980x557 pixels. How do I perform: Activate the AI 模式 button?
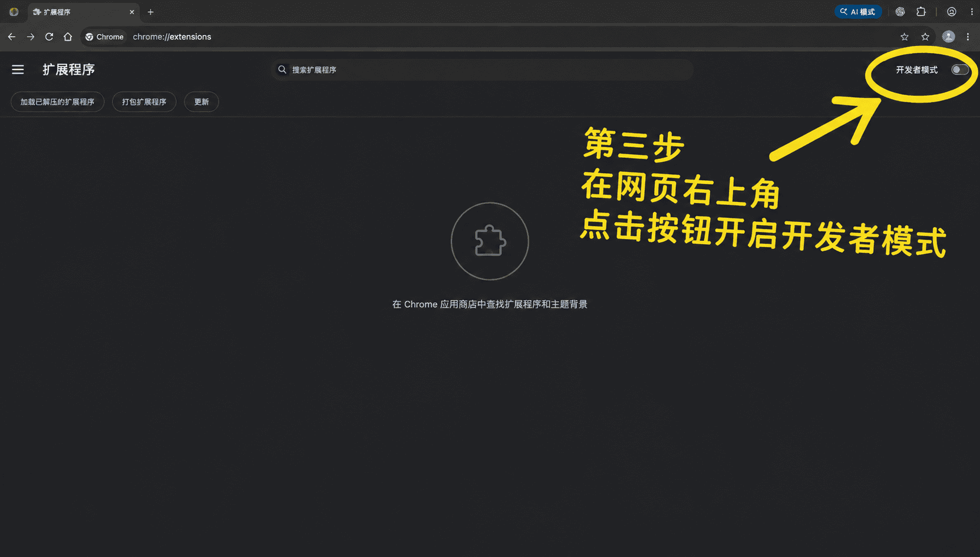858,12
